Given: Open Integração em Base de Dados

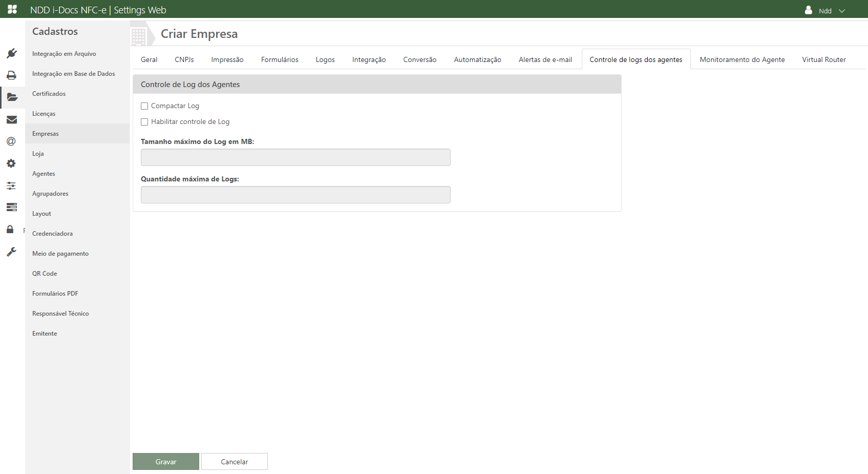Looking at the screenshot, I should (x=77, y=74).
